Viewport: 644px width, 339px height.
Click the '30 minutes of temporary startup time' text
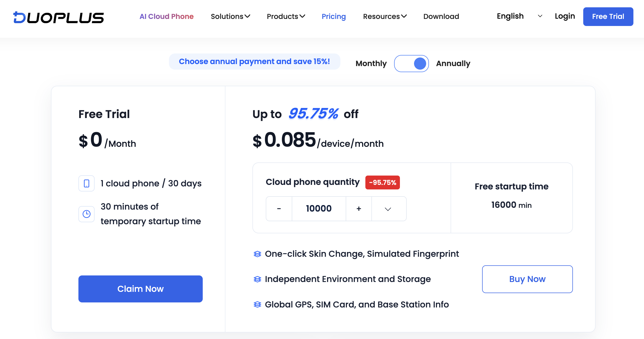coord(151,214)
